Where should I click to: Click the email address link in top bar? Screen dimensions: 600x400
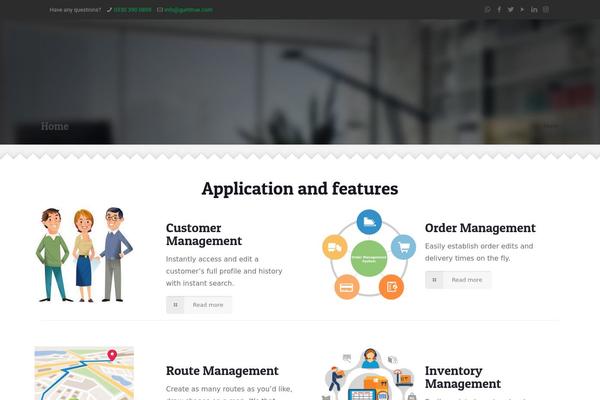188,10
